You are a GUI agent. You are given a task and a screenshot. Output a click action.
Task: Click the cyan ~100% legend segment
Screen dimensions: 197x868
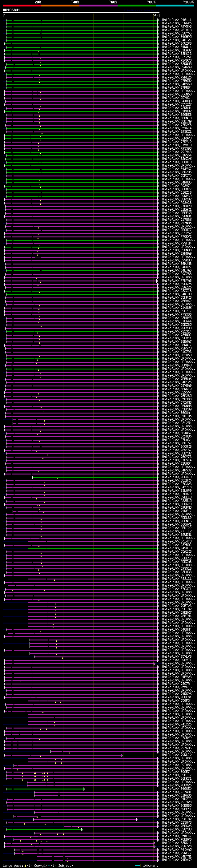pyautogui.click(x=175, y=6)
